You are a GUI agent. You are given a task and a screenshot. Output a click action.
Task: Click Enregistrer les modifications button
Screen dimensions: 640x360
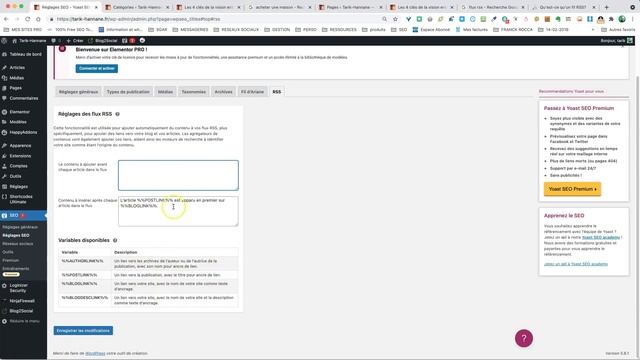pyautogui.click(x=83, y=331)
